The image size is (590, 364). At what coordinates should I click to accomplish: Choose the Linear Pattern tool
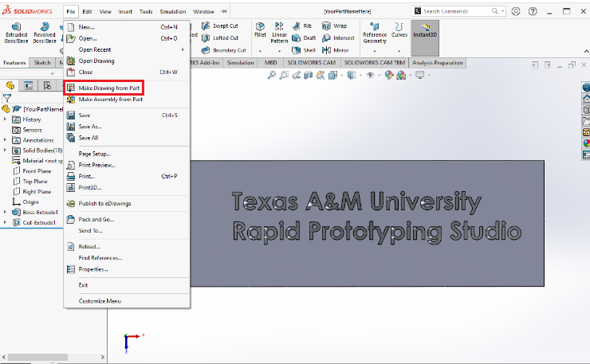280,27
